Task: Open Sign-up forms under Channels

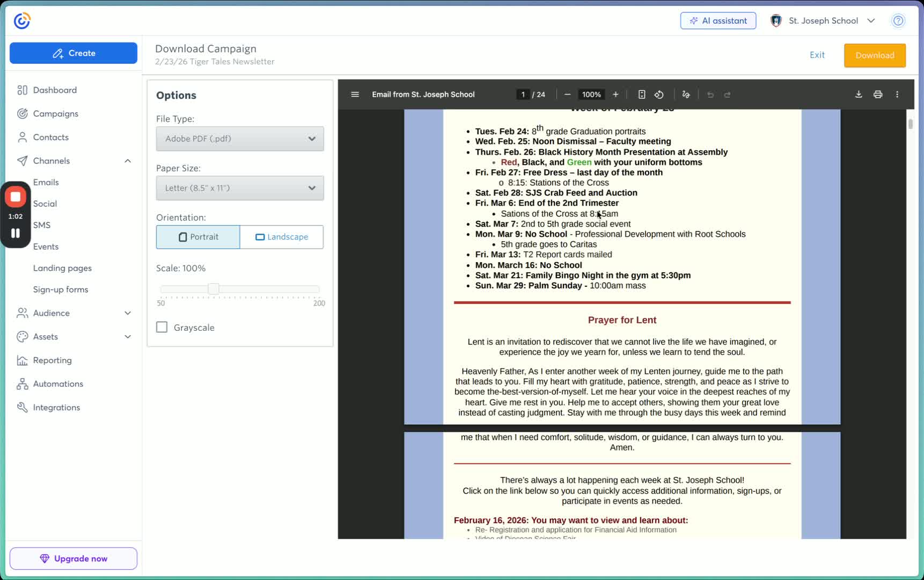Action: 61,289
